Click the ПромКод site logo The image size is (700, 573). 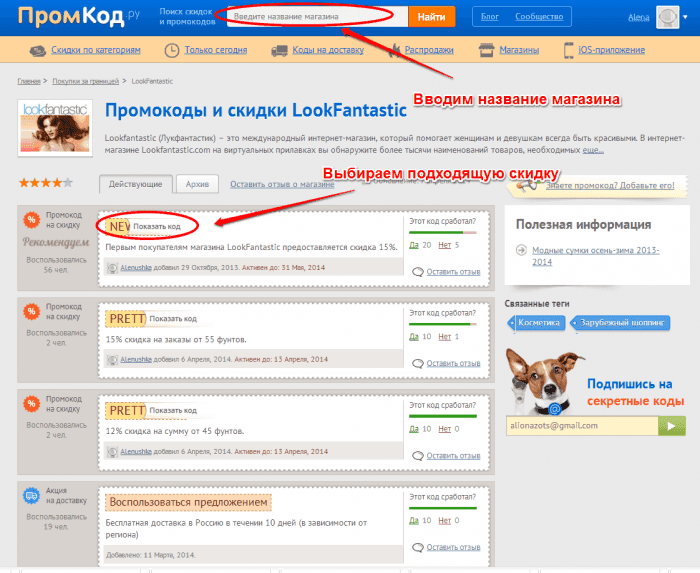[79, 16]
